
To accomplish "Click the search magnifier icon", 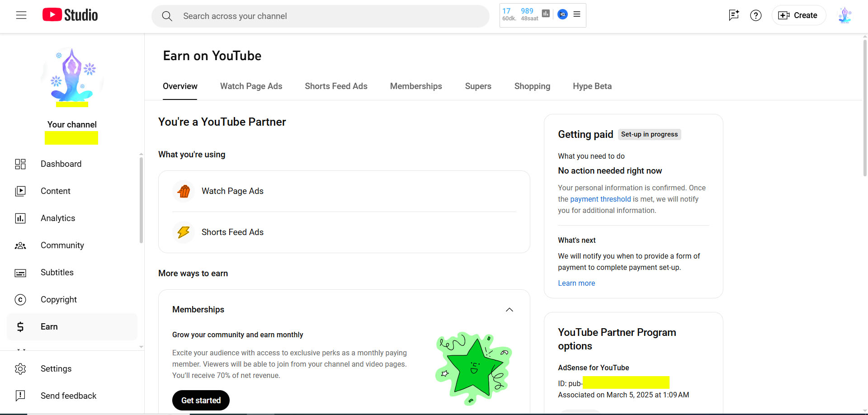I will 167,16.
